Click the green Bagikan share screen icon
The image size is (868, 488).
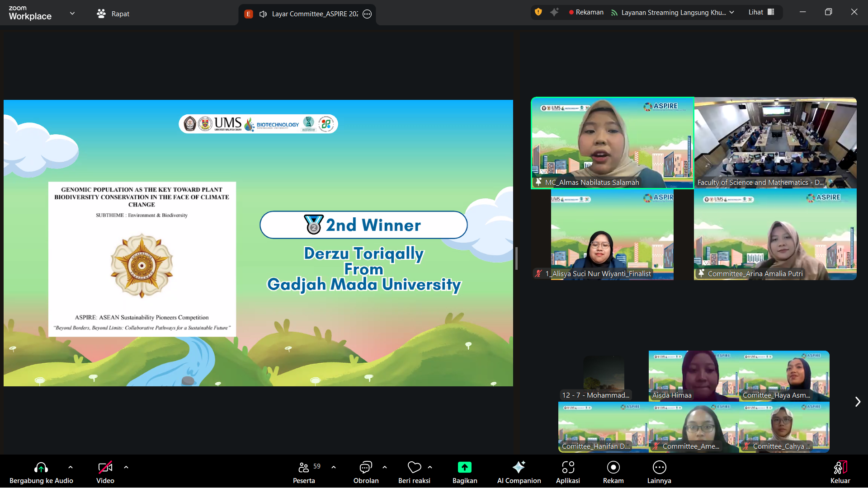click(464, 467)
